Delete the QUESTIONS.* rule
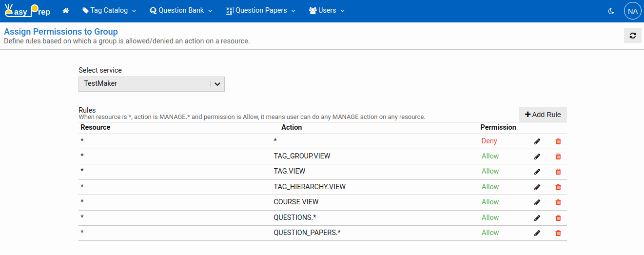This screenshot has width=644, height=255. [558, 218]
